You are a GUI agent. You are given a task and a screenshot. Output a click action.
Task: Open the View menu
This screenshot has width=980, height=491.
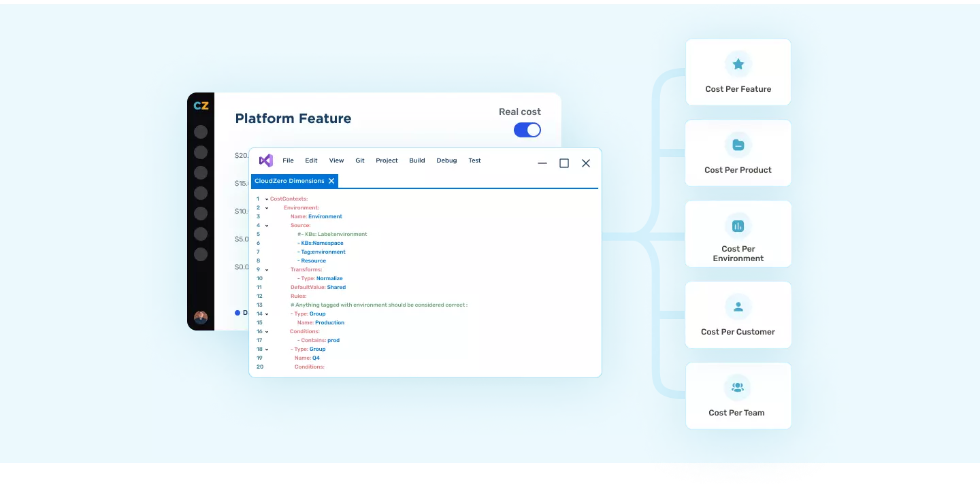coord(337,160)
